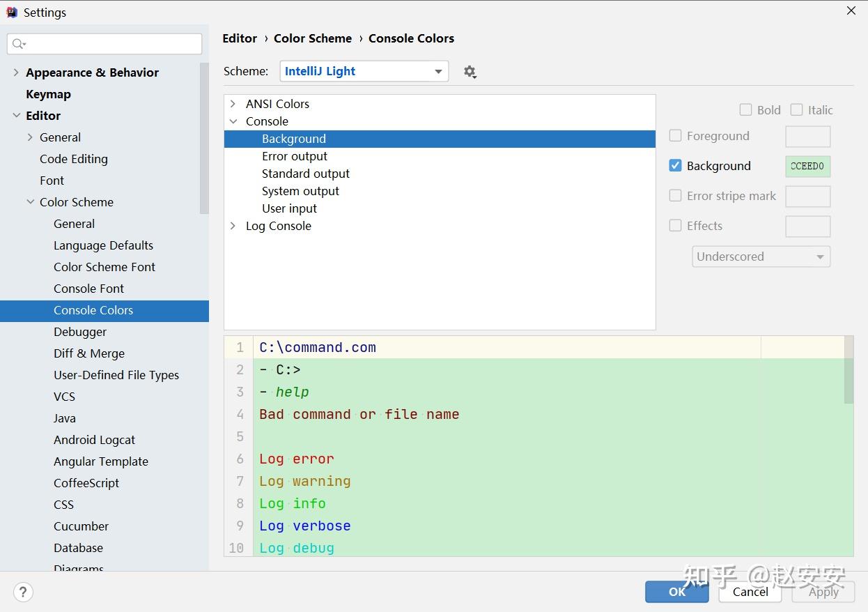Open the CCEED0 background color swatch
Screen dimensions: 868x612
click(x=807, y=167)
